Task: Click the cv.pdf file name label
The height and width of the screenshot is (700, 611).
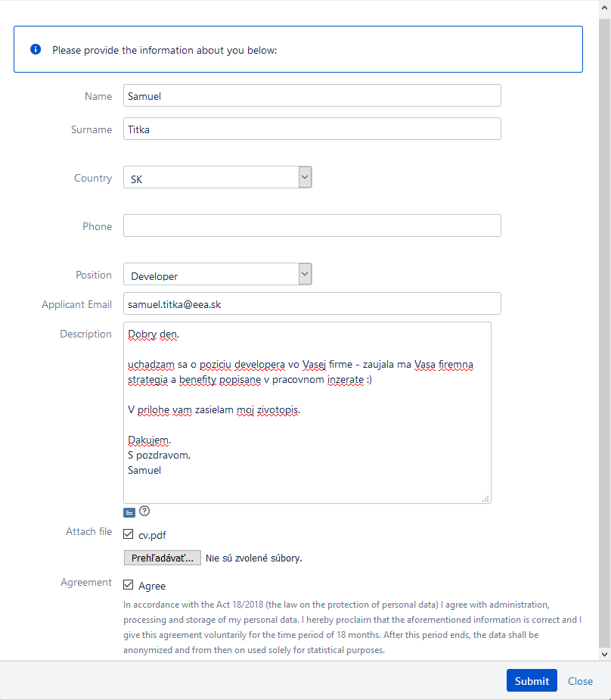Action: pos(152,536)
